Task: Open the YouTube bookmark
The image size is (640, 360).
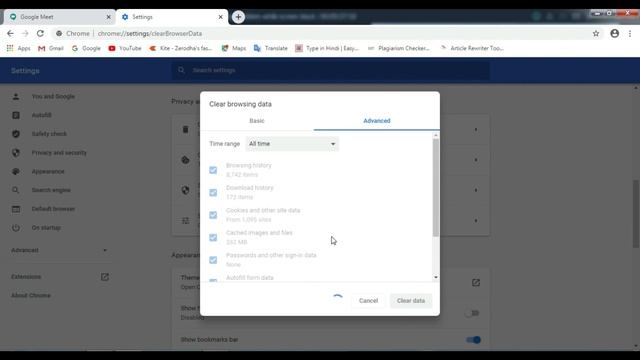Action: tap(125, 48)
